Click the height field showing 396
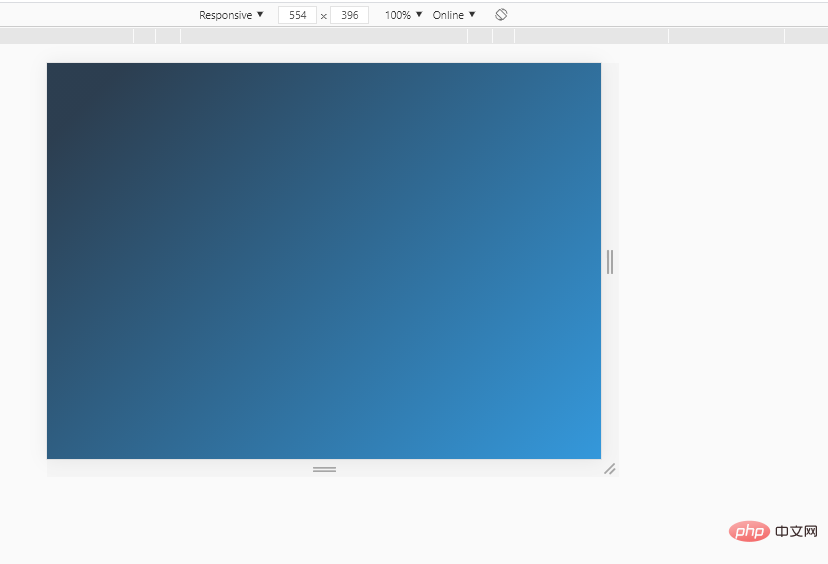 click(349, 15)
